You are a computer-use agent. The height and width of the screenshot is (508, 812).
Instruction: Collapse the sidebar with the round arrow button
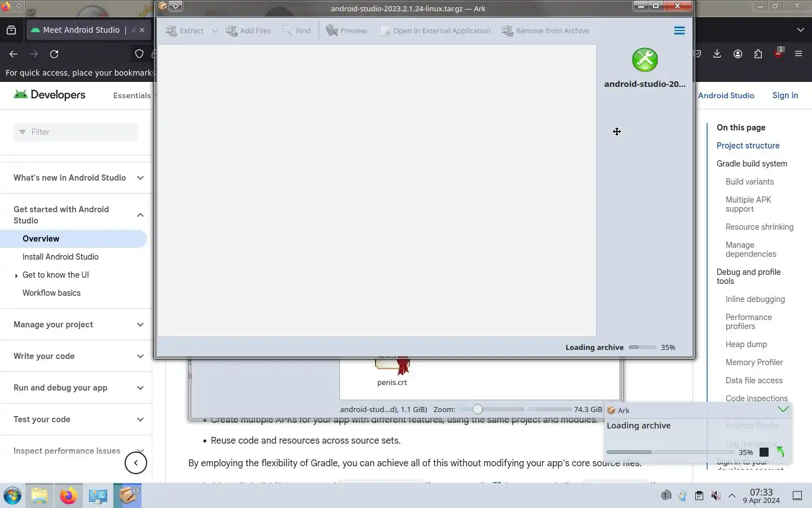[x=136, y=463]
